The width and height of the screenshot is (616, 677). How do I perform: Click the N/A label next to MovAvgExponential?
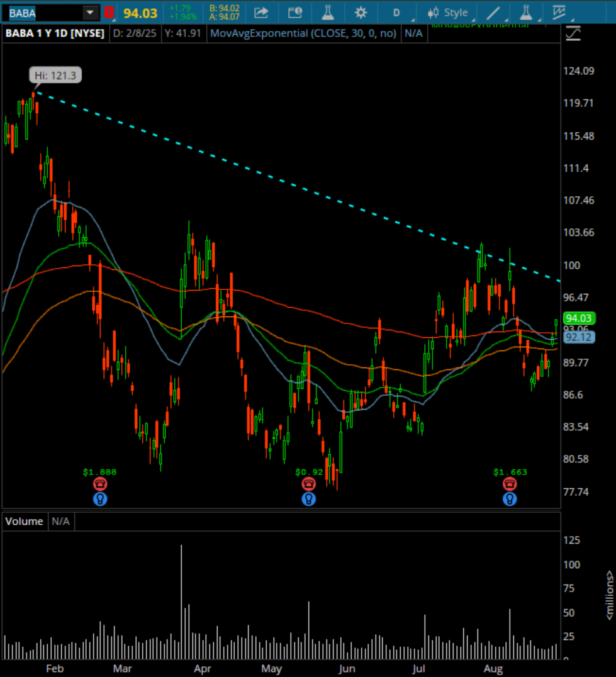point(413,34)
